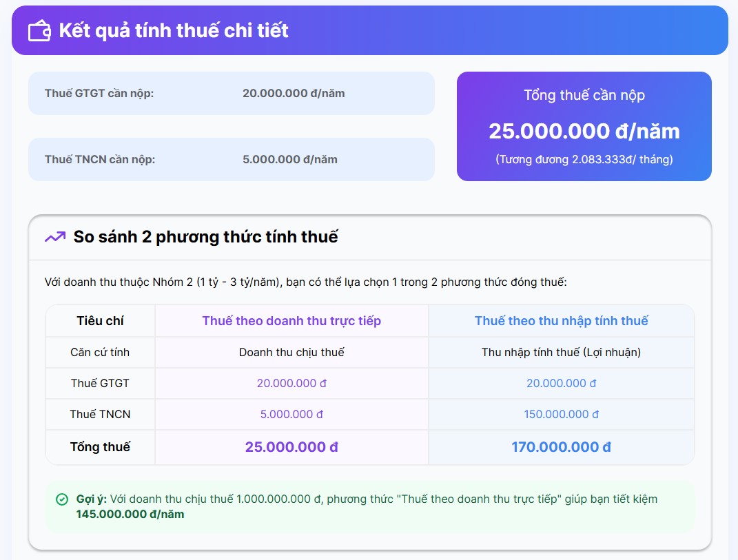
Task: Select the label 'Thuế TNCN cần nộp:'
Action: click(100, 160)
